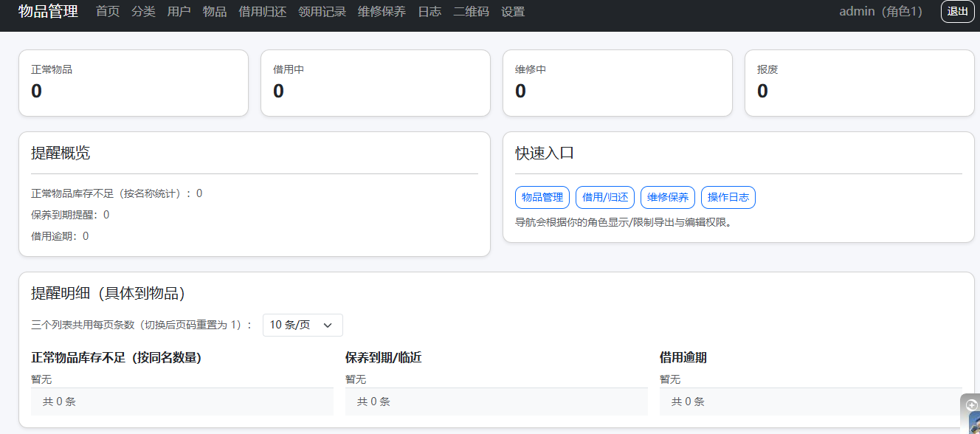
Task: Navigate to 领用记录
Action: point(322,12)
